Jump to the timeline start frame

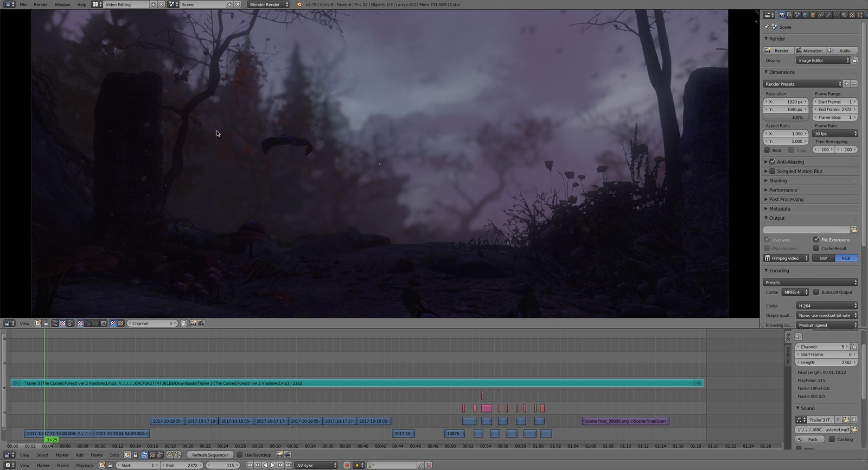coord(250,465)
